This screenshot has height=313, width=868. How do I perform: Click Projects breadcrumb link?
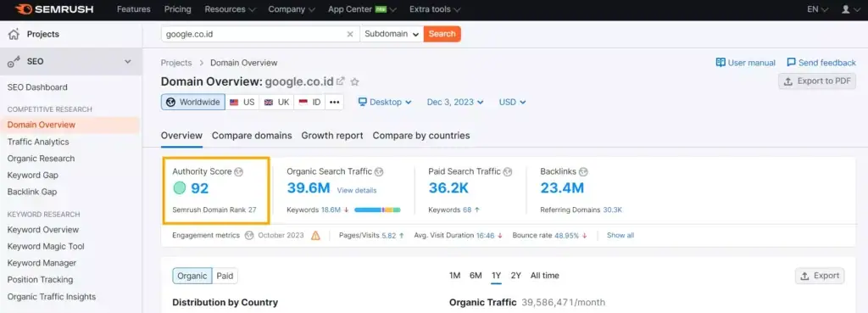(x=176, y=63)
